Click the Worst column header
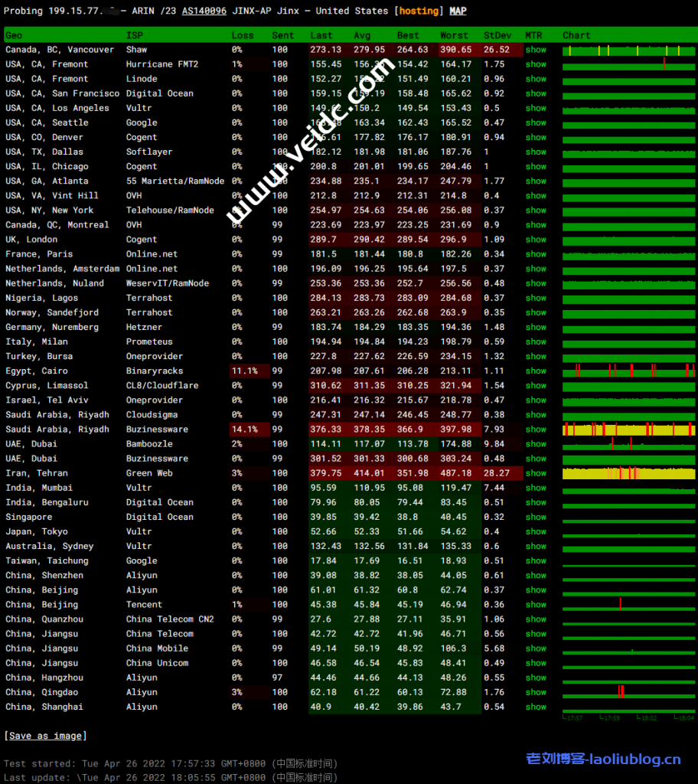The width and height of the screenshot is (698, 784). (x=454, y=35)
